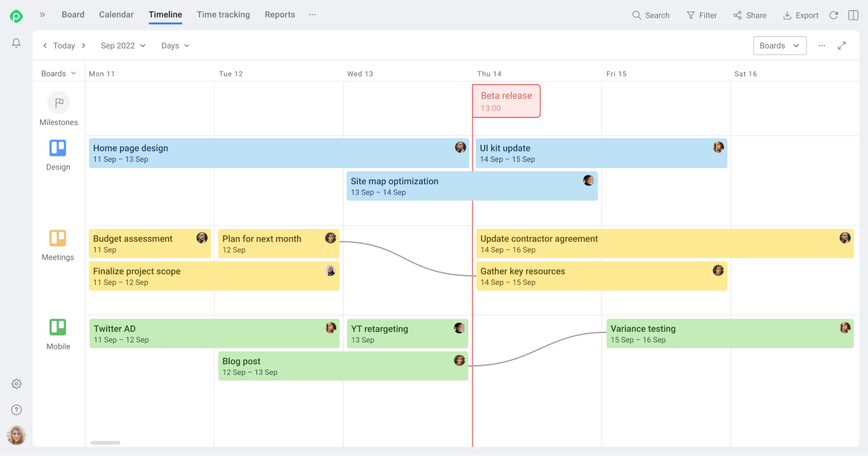Click the Milestones flag icon
The image size is (868, 456).
(x=58, y=103)
